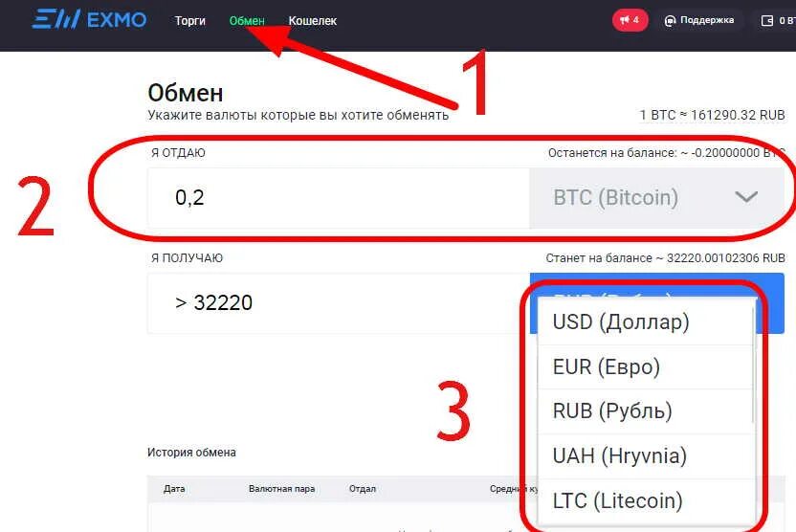This screenshot has height=532, width=796.
Task: Click the Я ПОЛУЧАЮ amount field
Action: [x=339, y=303]
